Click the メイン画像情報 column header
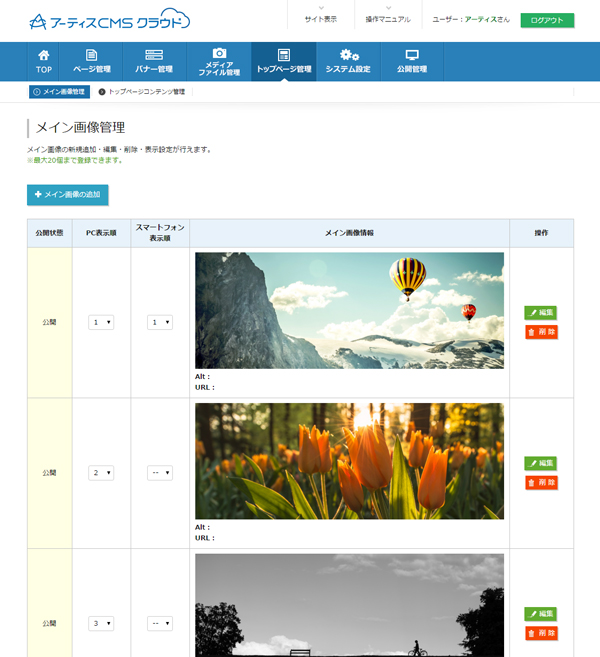Viewport: 600px width, 657px height. click(349, 233)
